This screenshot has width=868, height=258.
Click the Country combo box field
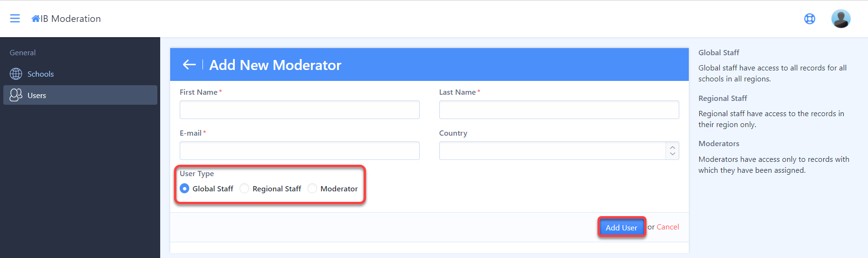(x=559, y=150)
